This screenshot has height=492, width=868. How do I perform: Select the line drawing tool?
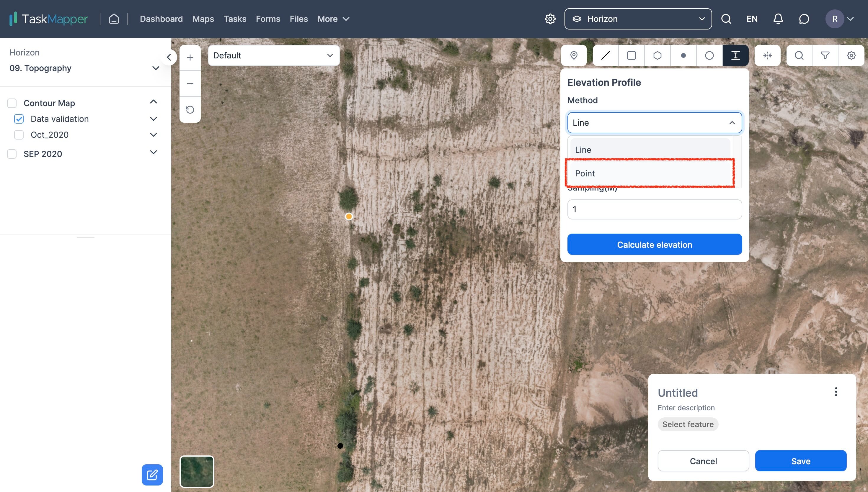pos(605,55)
